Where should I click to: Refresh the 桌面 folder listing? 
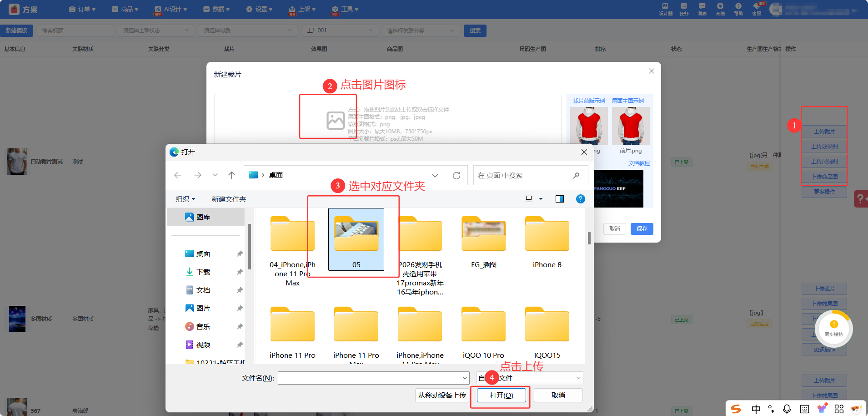pyautogui.click(x=457, y=175)
